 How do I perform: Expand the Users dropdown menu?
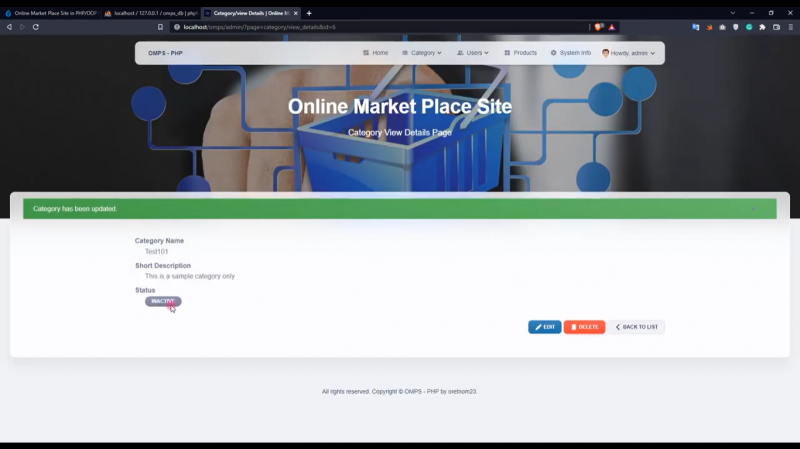[x=472, y=53]
